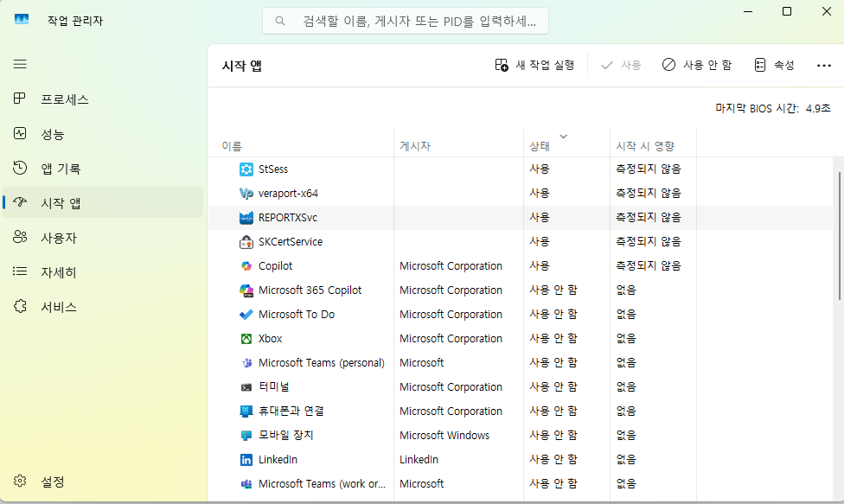Click Copilot's Microsoft Corporation publisher cell
The width and height of the screenshot is (844, 504).
[451, 266]
